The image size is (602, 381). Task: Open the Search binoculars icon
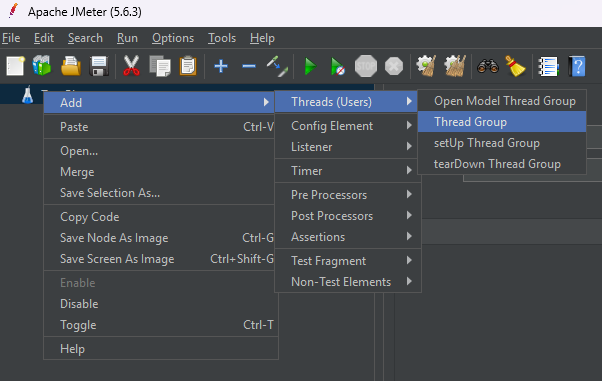(488, 66)
